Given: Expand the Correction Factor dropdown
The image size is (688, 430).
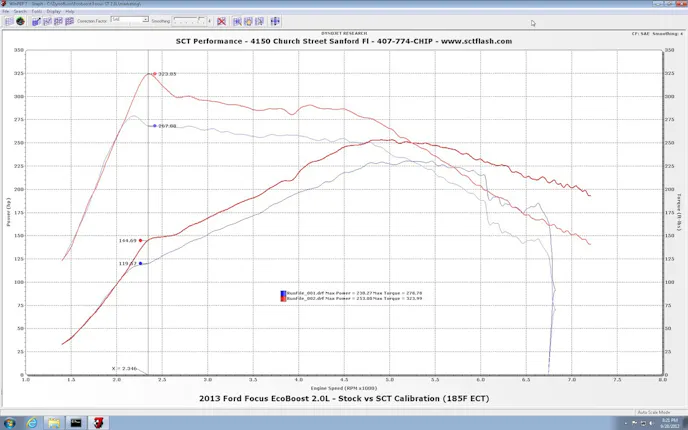Looking at the screenshot, I should point(145,19).
